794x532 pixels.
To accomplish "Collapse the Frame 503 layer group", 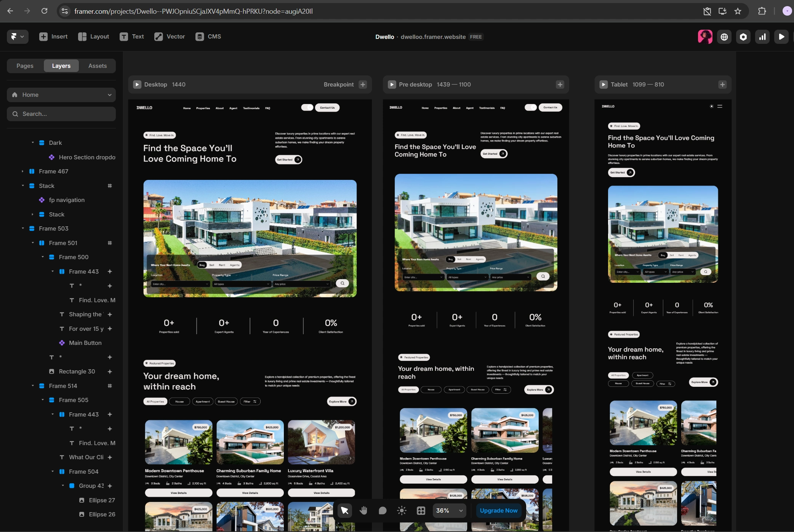I will coord(22,228).
